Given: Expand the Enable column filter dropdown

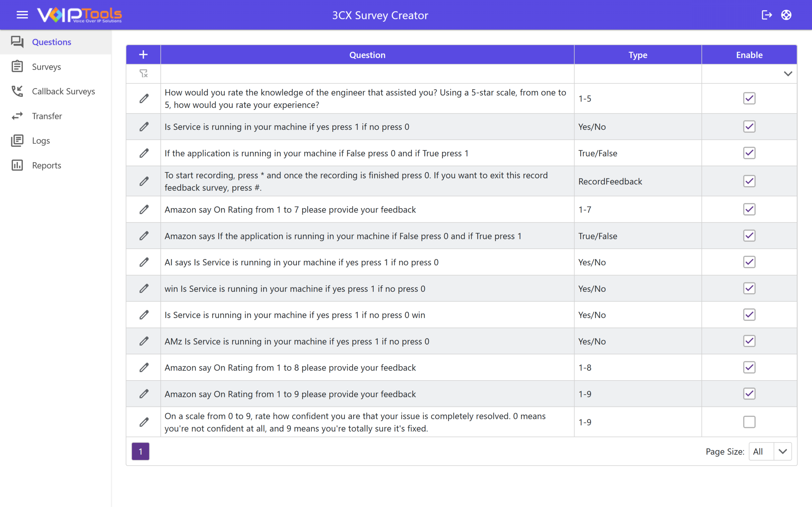Looking at the screenshot, I should 788,74.
